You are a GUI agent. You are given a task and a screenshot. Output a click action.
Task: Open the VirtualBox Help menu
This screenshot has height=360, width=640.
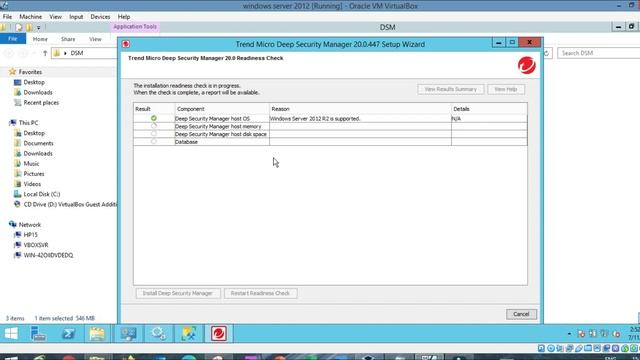pyautogui.click(x=124, y=17)
